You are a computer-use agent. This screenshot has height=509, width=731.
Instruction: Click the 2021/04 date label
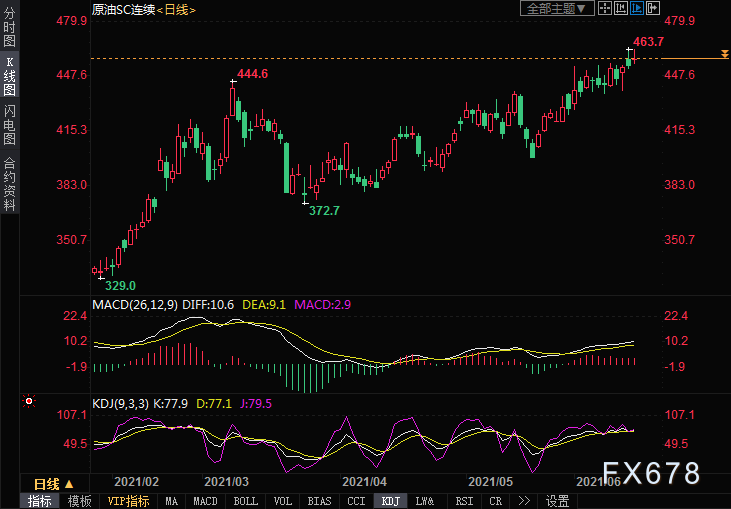tap(365, 481)
